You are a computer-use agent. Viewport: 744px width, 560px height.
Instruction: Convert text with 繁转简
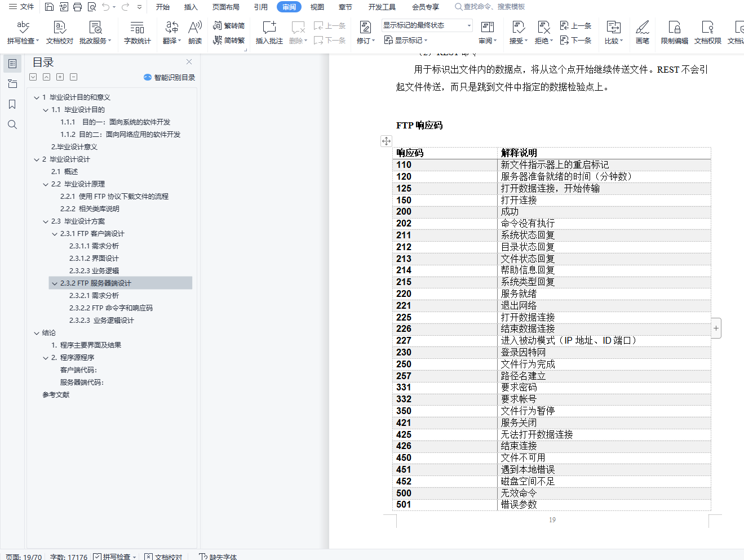click(229, 25)
